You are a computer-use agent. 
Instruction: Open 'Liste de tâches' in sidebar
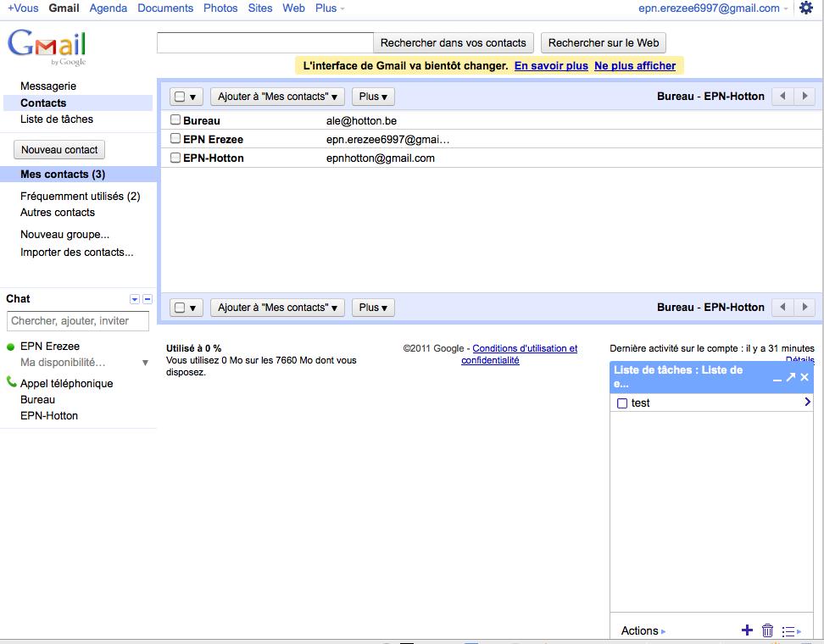57,119
